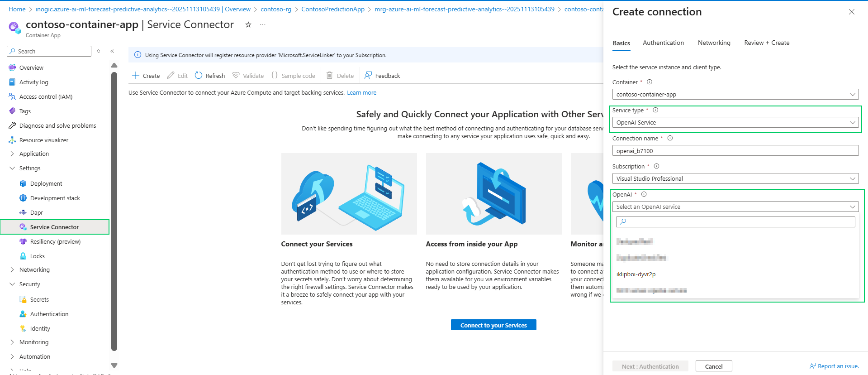868x375 pixels.
Task: Open the Resource visualizer sidebar item
Action: (44, 140)
